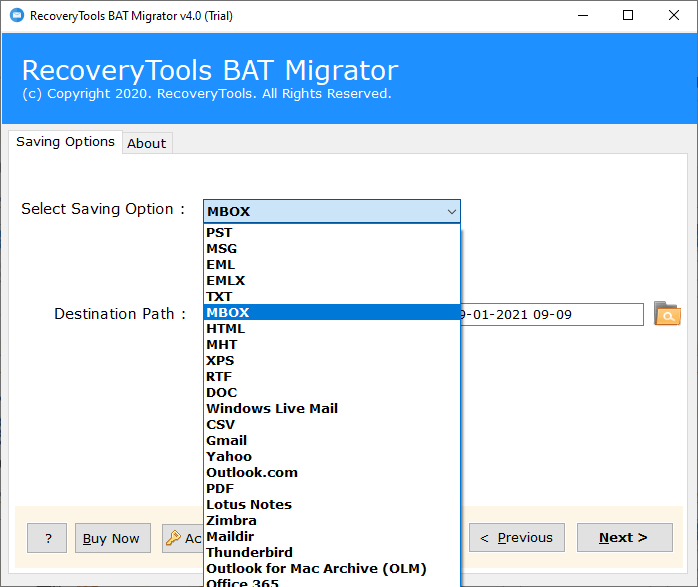Choose Office 365 at list bottom

pos(332,582)
